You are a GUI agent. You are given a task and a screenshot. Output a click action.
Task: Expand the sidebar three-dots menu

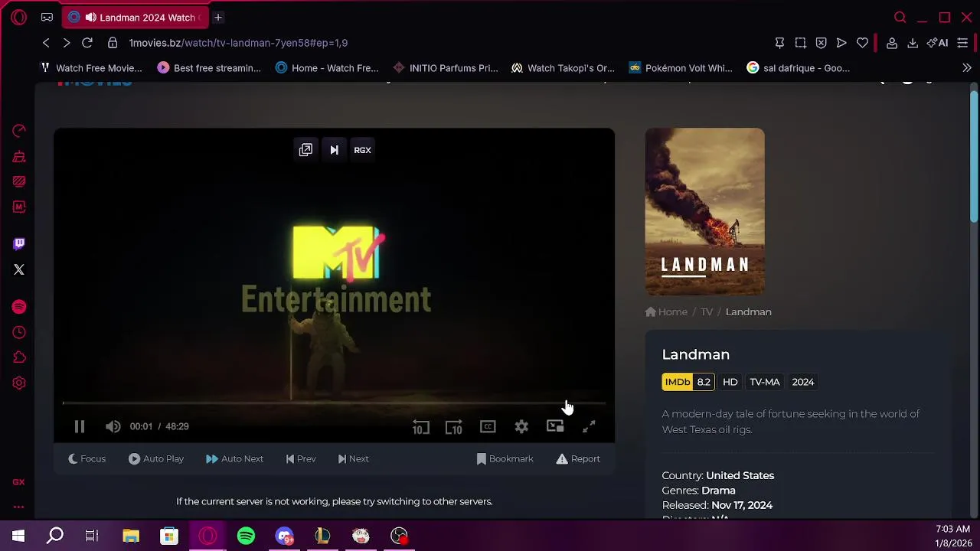point(19,507)
